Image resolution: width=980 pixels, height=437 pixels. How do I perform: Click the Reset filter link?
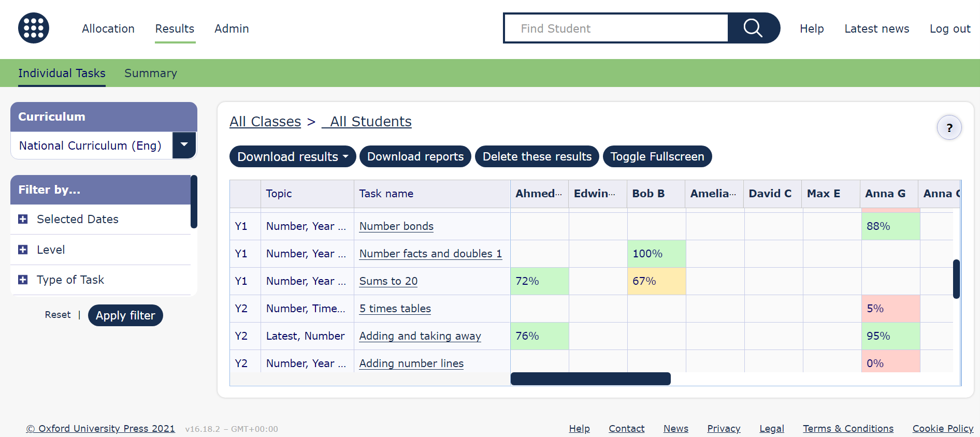click(x=57, y=315)
